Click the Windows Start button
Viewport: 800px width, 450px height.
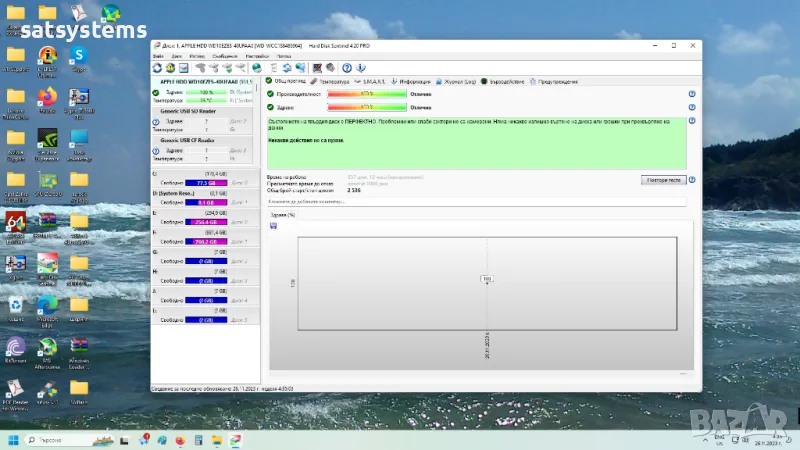coord(14,440)
